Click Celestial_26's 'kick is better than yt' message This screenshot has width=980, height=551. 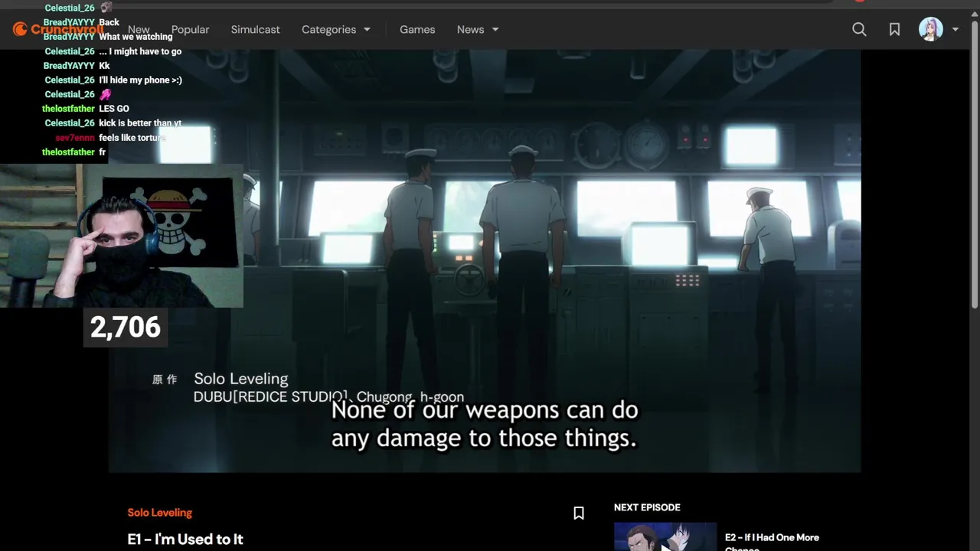pos(140,123)
